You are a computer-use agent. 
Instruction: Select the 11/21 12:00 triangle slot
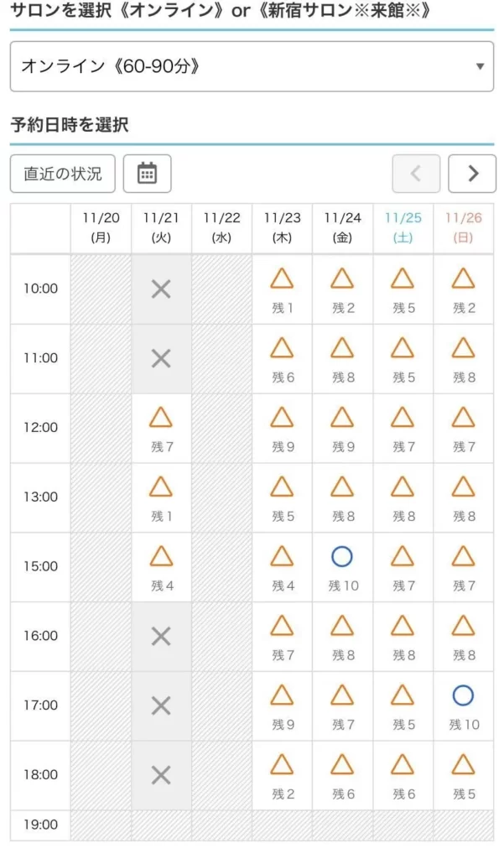pyautogui.click(x=161, y=427)
